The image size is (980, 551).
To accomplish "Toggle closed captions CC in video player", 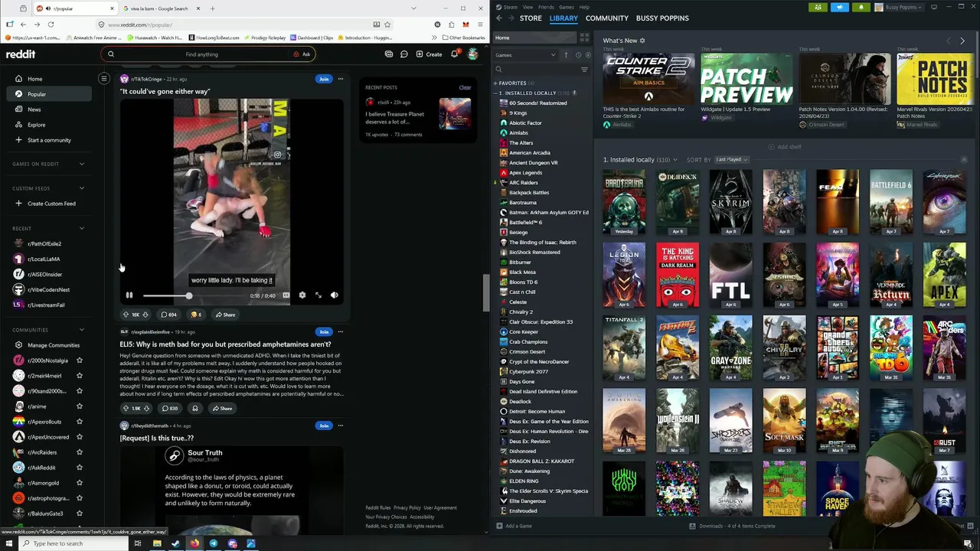I will (x=286, y=295).
